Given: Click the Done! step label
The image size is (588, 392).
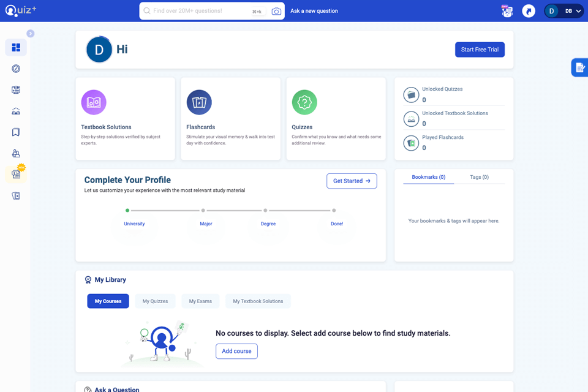Looking at the screenshot, I should 337,224.
